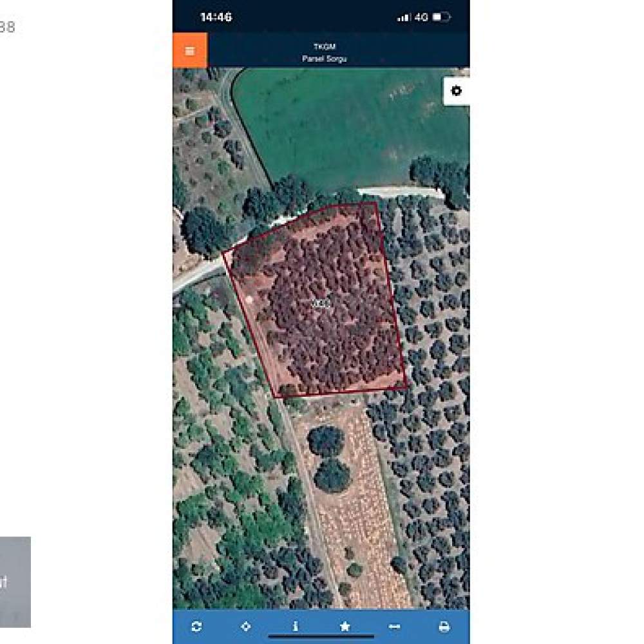Click the cellular signal bars icon
The image size is (644, 644).
coord(403,17)
